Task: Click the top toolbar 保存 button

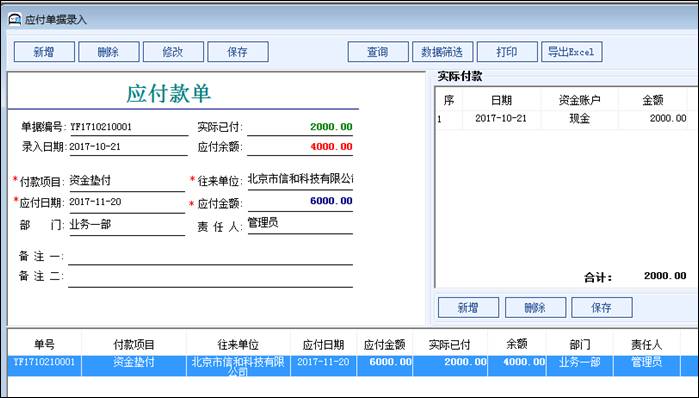Action: click(x=238, y=52)
